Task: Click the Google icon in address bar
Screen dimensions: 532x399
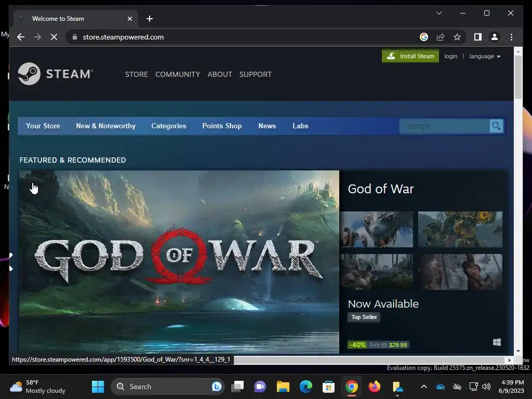Action: click(x=424, y=37)
